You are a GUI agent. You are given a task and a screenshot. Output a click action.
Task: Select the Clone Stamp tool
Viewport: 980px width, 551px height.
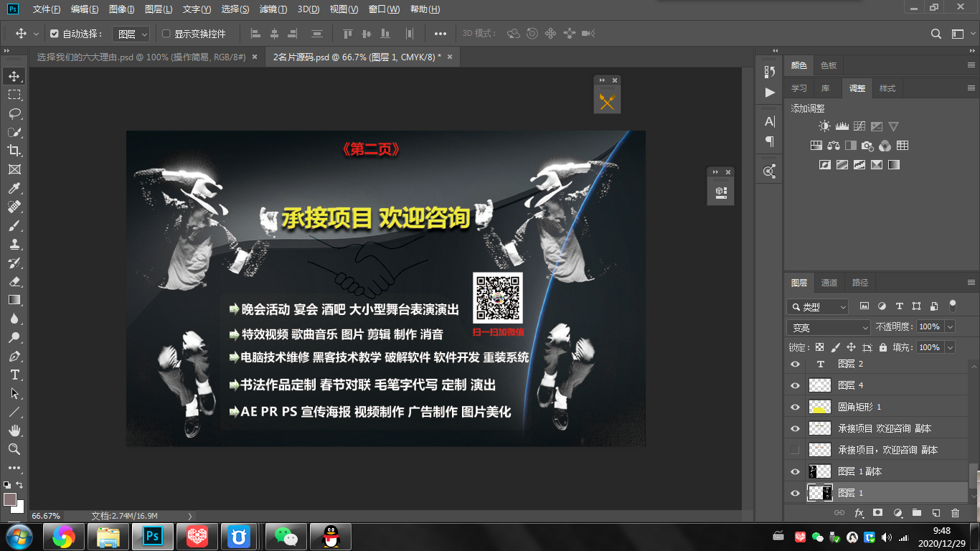click(14, 244)
